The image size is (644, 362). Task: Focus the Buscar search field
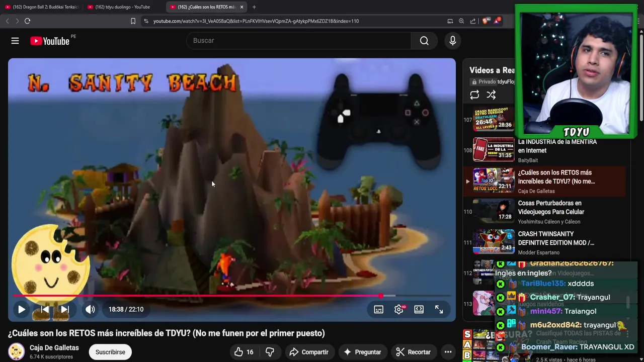(299, 41)
